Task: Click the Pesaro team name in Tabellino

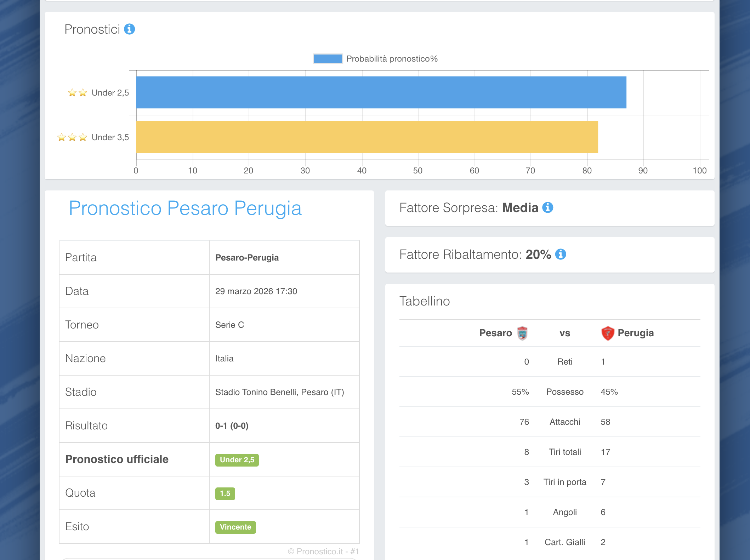Action: pos(495,333)
